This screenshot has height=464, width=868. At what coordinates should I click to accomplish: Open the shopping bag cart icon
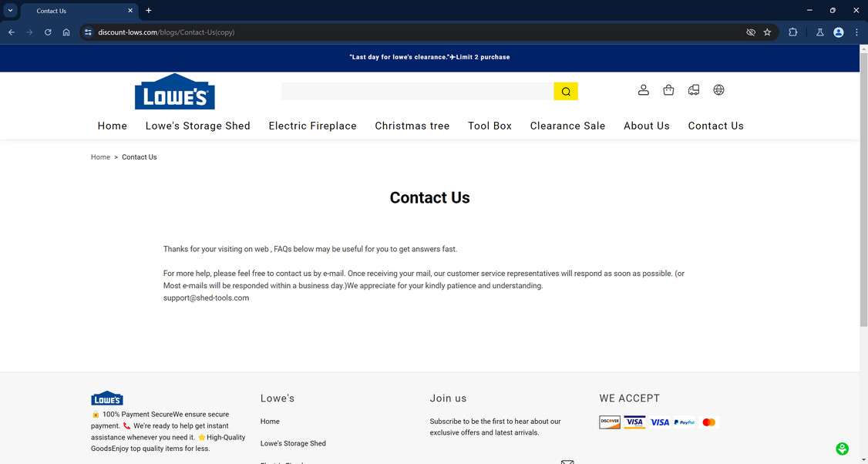tap(668, 89)
